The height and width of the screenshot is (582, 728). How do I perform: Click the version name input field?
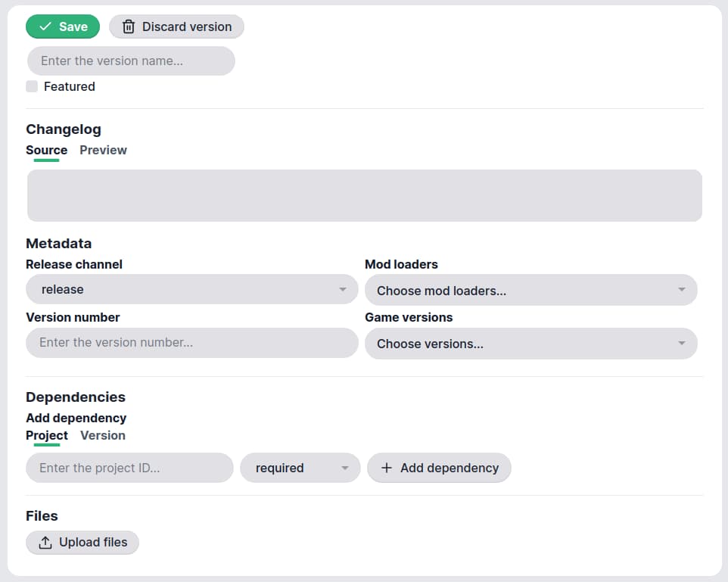point(130,61)
